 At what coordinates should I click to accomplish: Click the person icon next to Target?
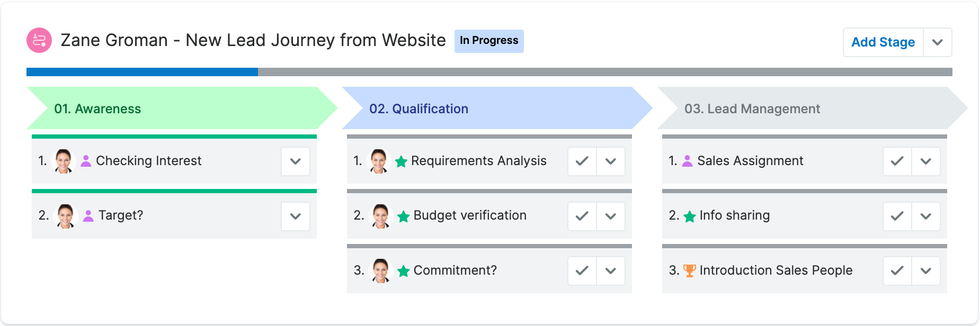pyautogui.click(x=88, y=216)
